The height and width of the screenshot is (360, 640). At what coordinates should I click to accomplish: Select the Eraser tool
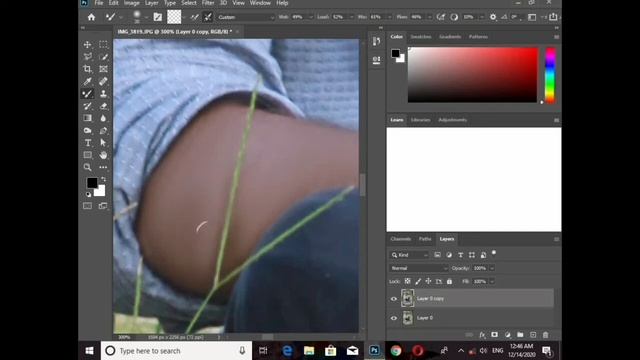click(103, 106)
